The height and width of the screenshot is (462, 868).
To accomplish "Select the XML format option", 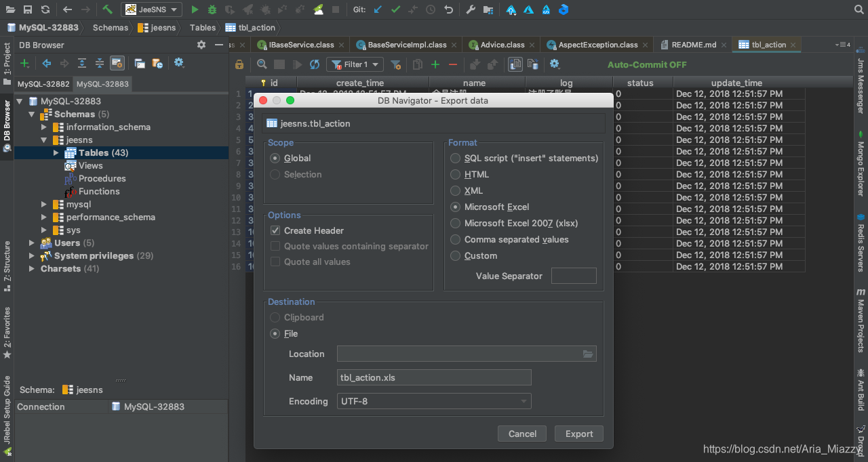I will point(455,190).
